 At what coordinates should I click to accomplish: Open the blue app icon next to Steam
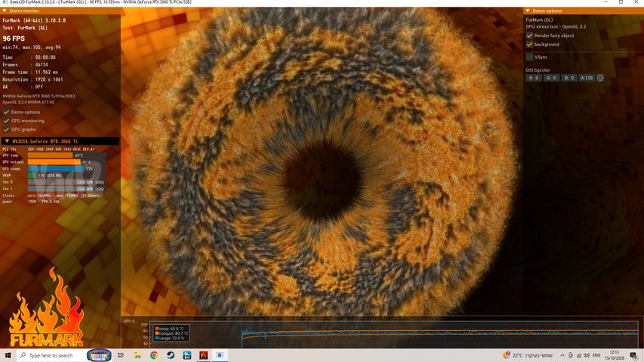187,355
